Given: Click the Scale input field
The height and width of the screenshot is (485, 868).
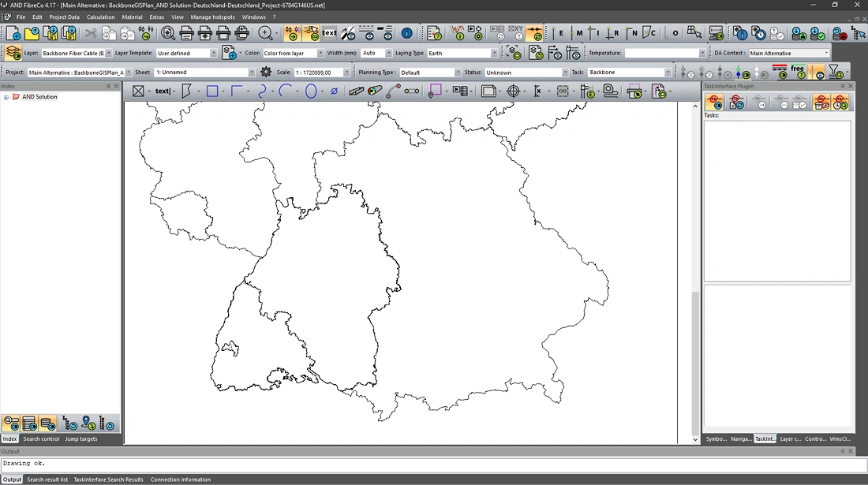Looking at the screenshot, I should (322, 73).
